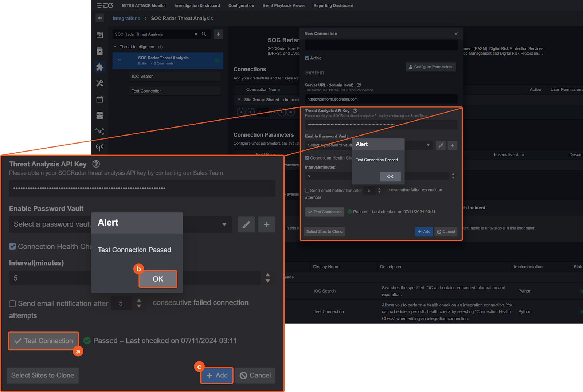Viewport: 583px width, 392px height.
Task: Click the puzzle-piece Integrations sidebar icon
Action: [x=99, y=67]
